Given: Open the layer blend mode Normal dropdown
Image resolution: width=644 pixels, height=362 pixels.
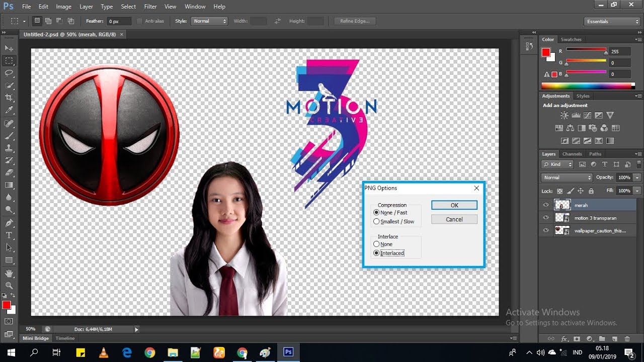Looking at the screenshot, I should pyautogui.click(x=567, y=177).
